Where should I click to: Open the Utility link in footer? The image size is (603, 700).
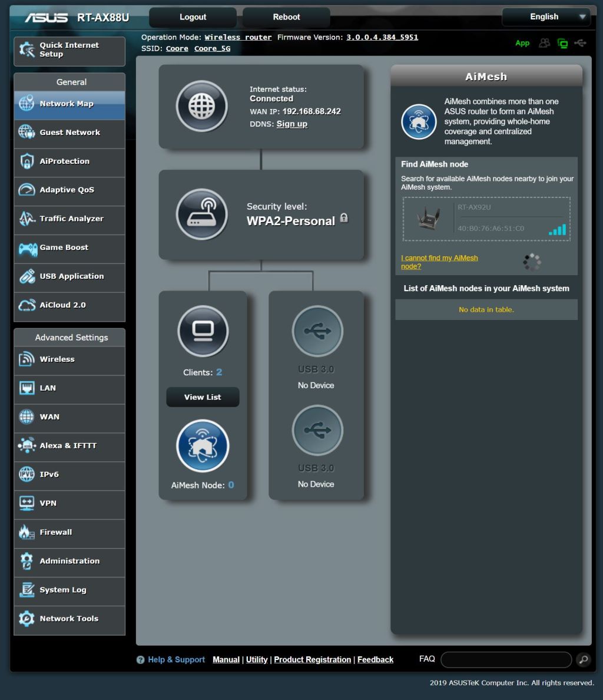257,660
